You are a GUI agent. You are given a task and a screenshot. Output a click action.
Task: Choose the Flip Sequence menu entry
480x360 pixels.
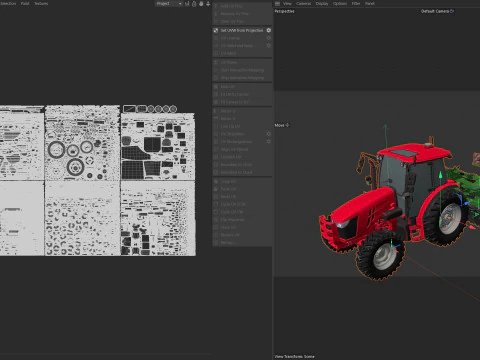(242, 220)
